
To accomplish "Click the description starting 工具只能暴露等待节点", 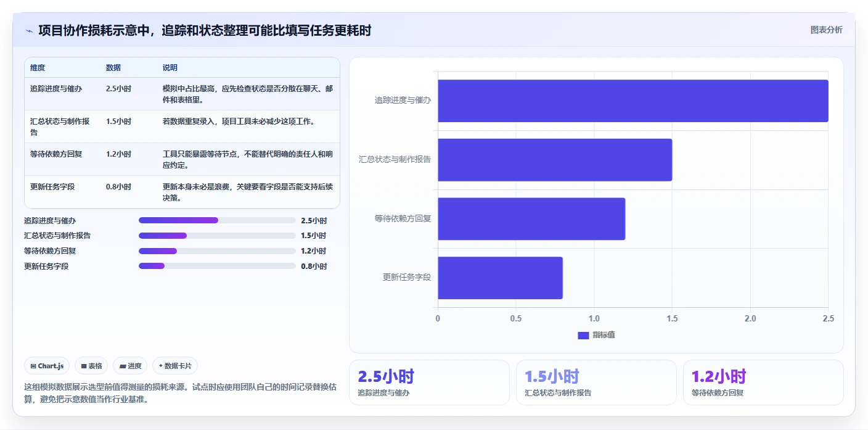I will (248, 159).
